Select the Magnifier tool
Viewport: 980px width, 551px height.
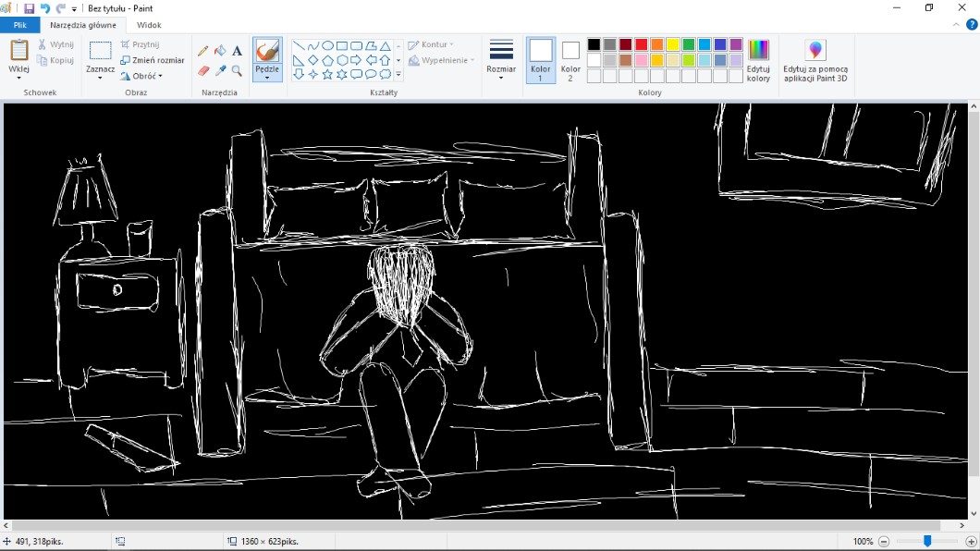237,70
